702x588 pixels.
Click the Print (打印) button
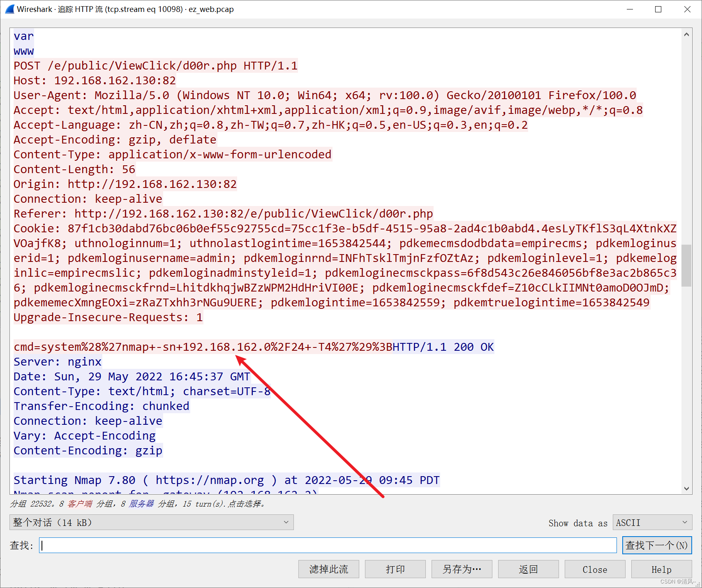coord(395,569)
